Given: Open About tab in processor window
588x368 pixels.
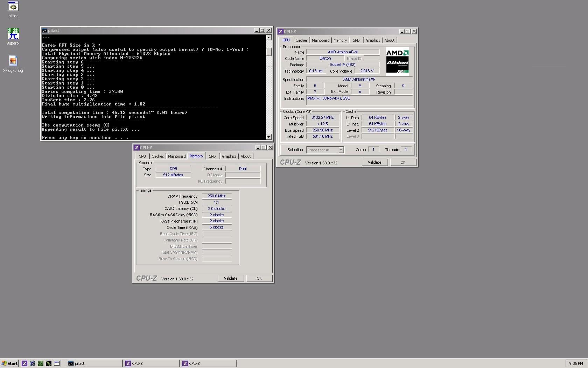Looking at the screenshot, I should (x=389, y=40).
